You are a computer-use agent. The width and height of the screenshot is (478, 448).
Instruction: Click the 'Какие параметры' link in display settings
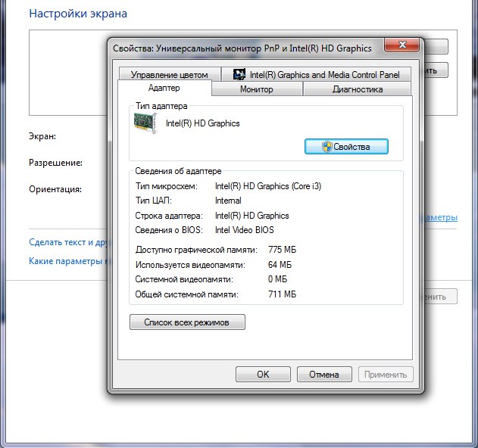tap(67, 261)
